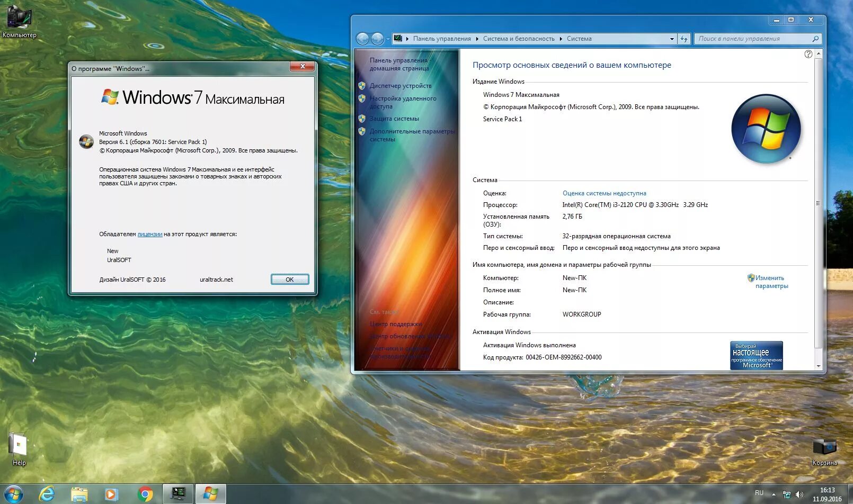Expand arrow after Панель управления breadcrumb
The image size is (853, 504).
[477, 39]
